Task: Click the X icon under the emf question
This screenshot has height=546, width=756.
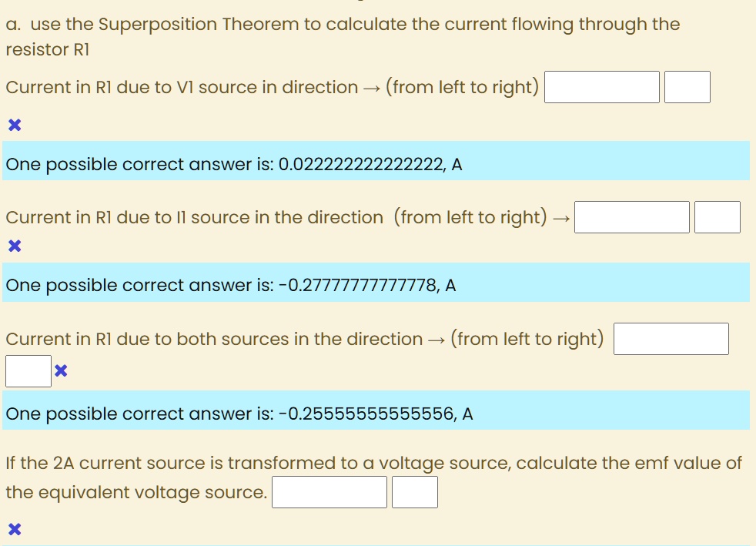Action: pos(14,529)
